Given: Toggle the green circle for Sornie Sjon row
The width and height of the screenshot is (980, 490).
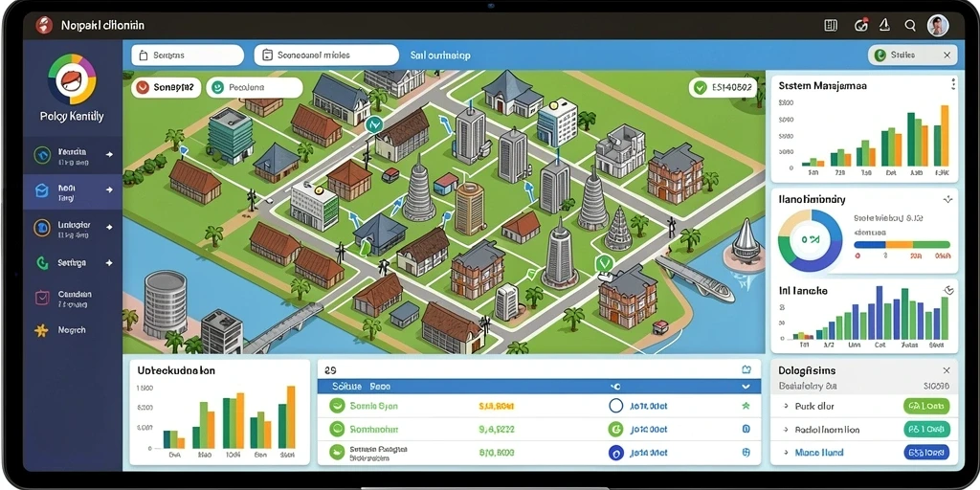Looking at the screenshot, I should [x=338, y=406].
